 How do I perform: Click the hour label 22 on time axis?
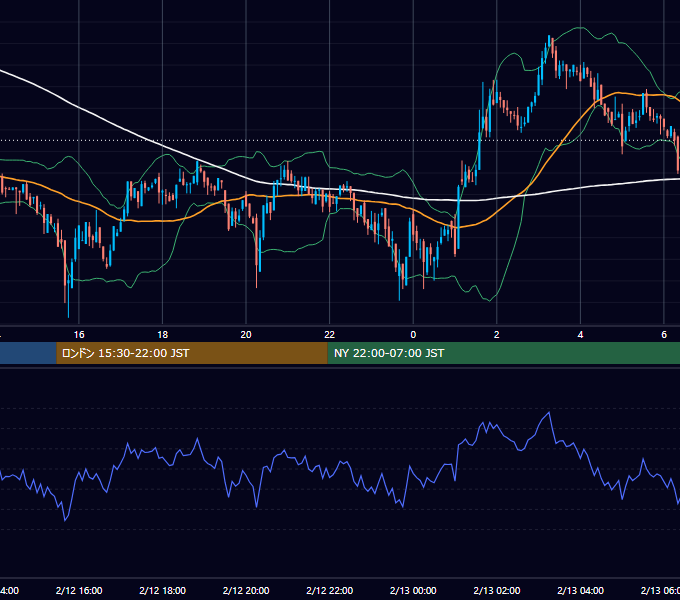click(x=330, y=335)
